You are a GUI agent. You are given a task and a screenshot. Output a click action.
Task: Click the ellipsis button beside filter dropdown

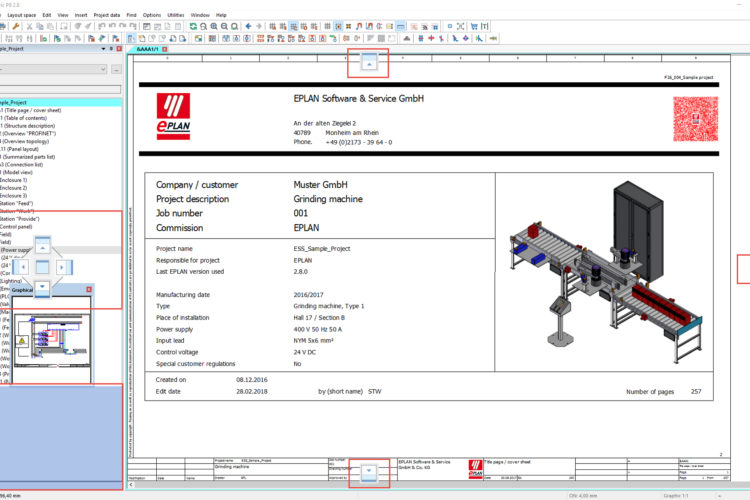[116, 69]
